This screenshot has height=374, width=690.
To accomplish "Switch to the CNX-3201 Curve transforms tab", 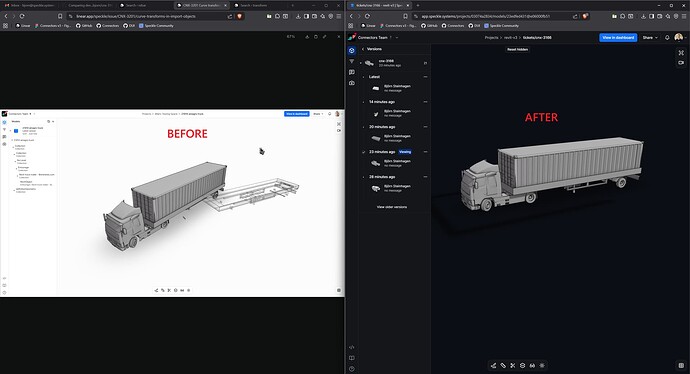I will pyautogui.click(x=202, y=5).
